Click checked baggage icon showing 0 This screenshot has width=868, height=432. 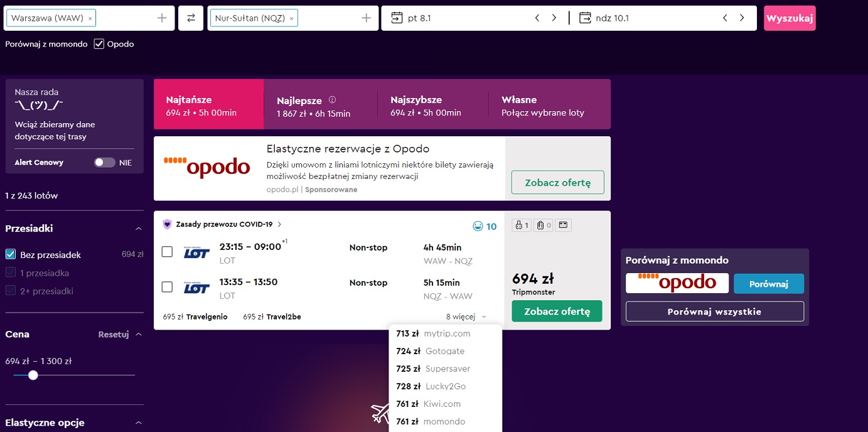pyautogui.click(x=543, y=225)
